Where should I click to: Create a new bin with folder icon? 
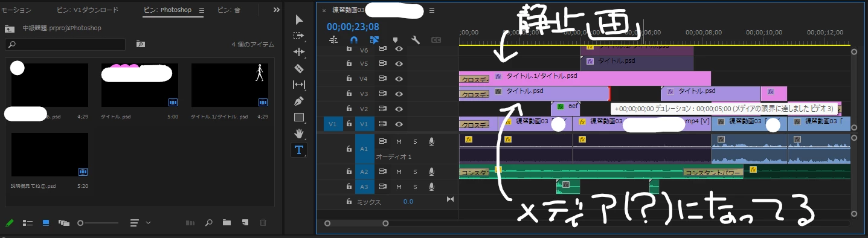click(227, 223)
